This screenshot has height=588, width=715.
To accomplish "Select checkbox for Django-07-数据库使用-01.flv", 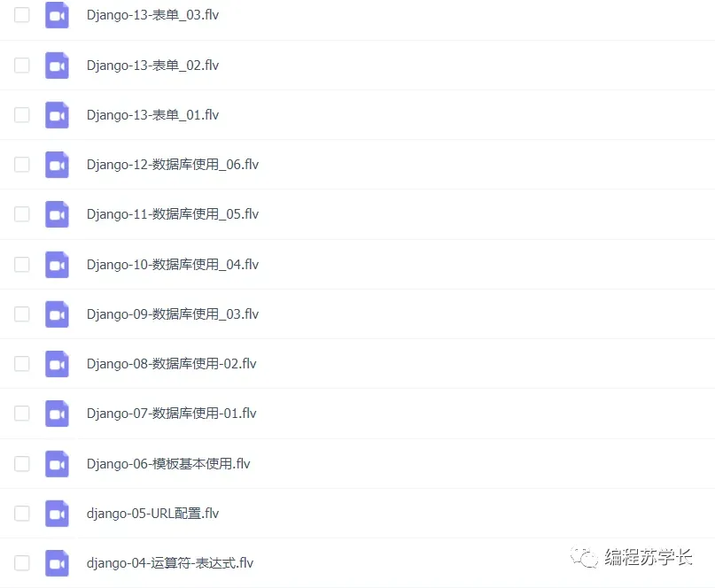I will pyautogui.click(x=22, y=414).
